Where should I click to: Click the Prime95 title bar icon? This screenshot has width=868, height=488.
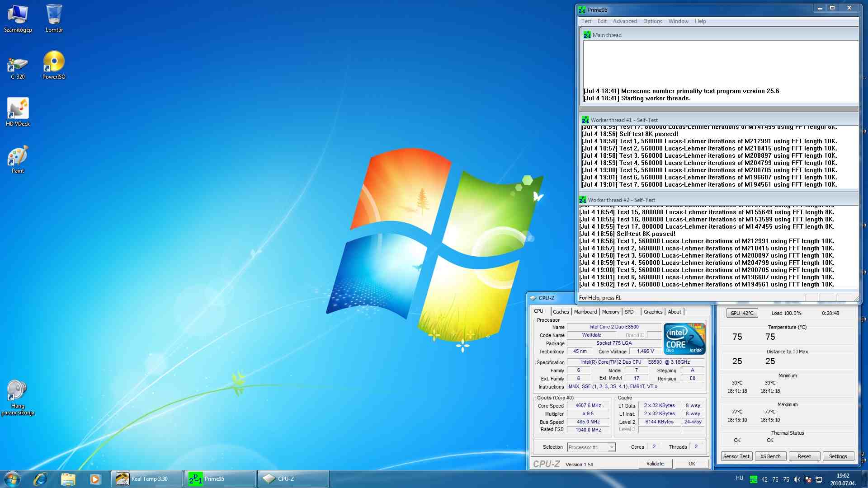point(582,9)
